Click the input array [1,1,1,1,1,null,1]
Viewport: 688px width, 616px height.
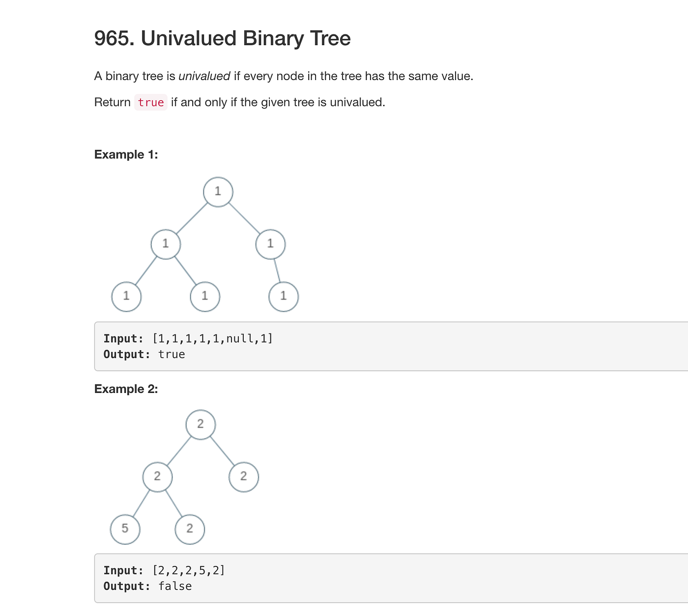(x=212, y=338)
